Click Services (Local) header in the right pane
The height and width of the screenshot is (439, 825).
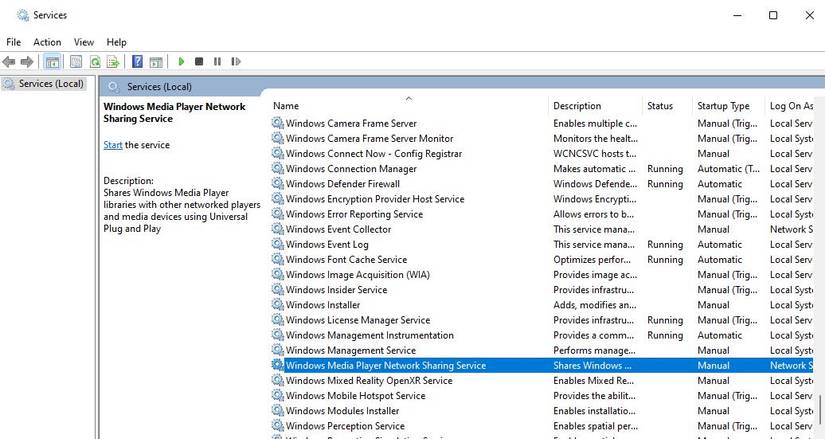tap(159, 87)
